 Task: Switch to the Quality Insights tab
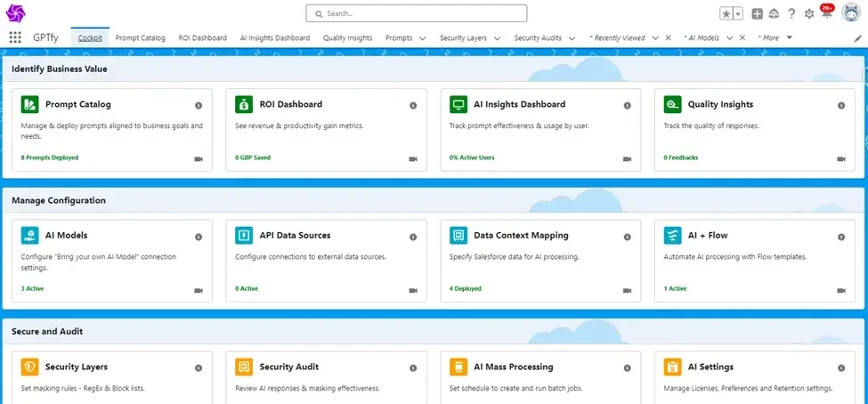tap(347, 38)
